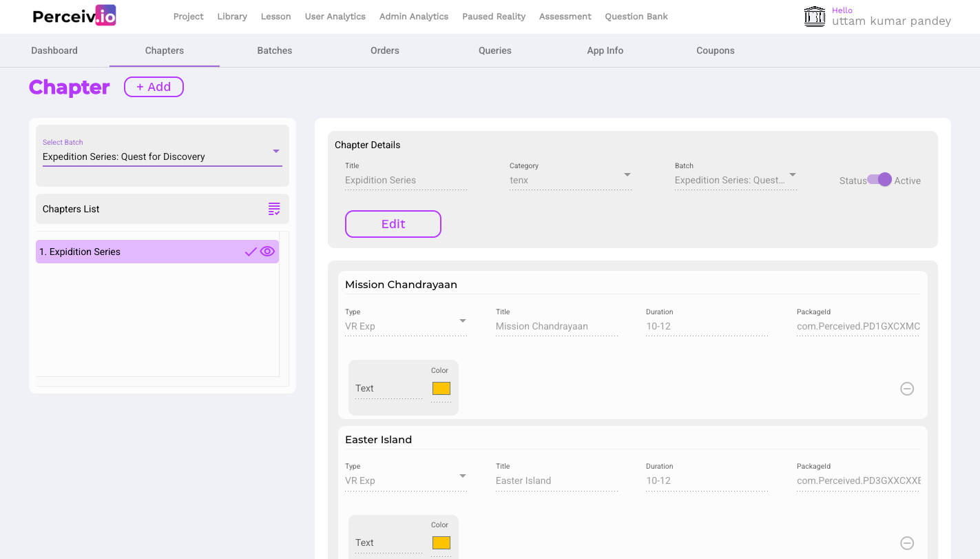Click the chapter Title field Expidition Series

point(406,180)
